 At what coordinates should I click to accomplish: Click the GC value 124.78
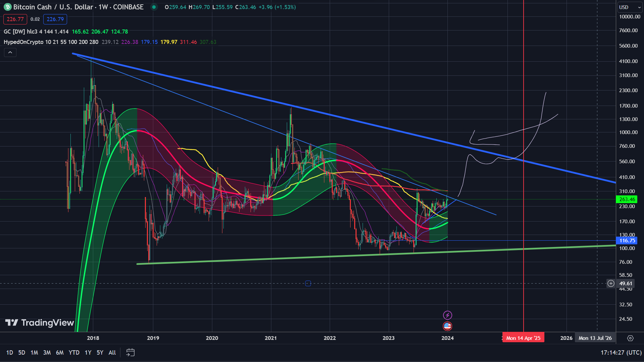119,32
